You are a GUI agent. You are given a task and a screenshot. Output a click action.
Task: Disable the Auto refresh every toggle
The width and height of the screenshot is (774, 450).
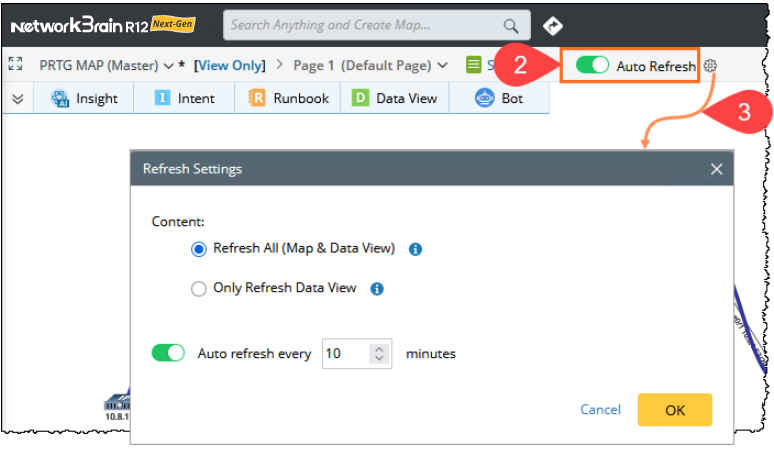168,353
